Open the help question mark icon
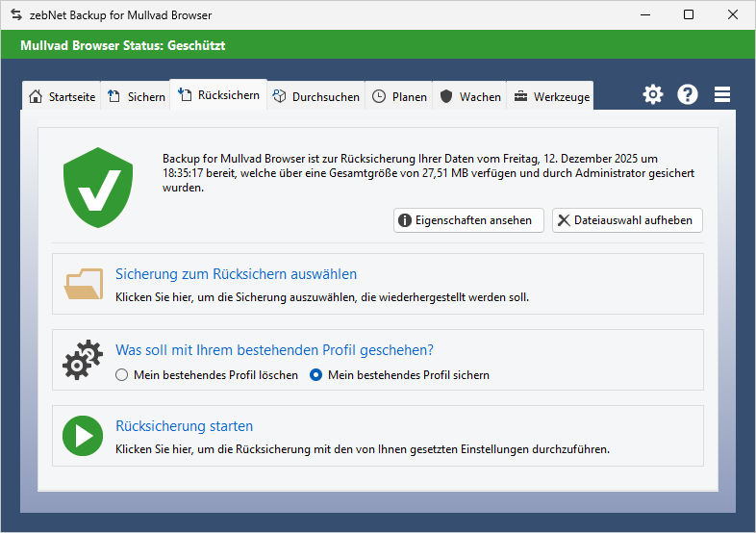The width and height of the screenshot is (756, 533). 688,94
